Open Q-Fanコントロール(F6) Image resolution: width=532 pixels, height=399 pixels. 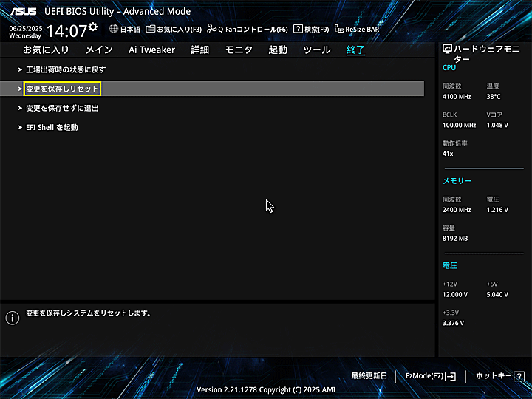tap(253, 30)
